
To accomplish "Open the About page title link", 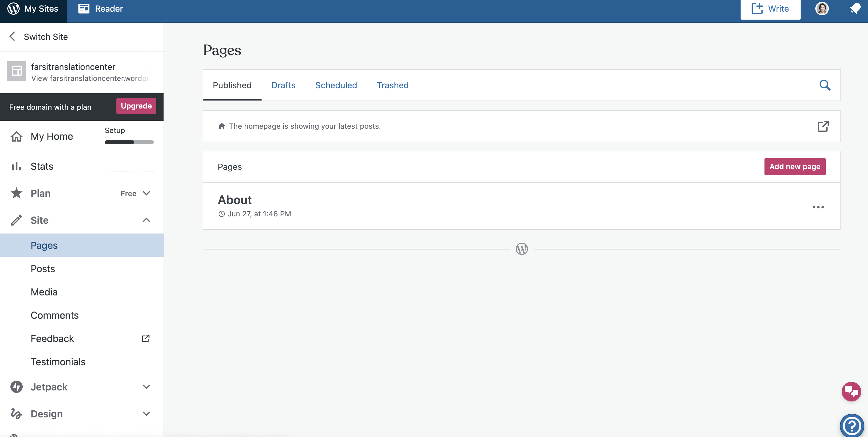I will click(x=235, y=200).
